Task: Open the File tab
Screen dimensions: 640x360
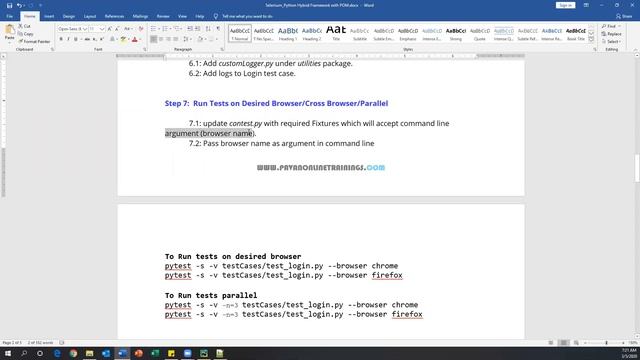Action: [x=9, y=16]
